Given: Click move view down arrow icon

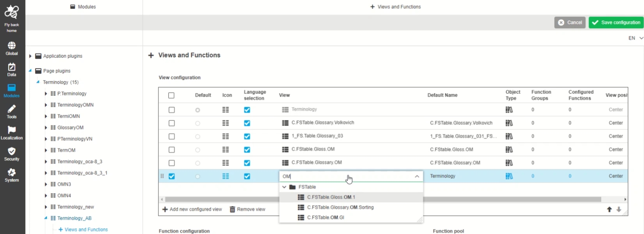Looking at the screenshot, I should click(619, 209).
